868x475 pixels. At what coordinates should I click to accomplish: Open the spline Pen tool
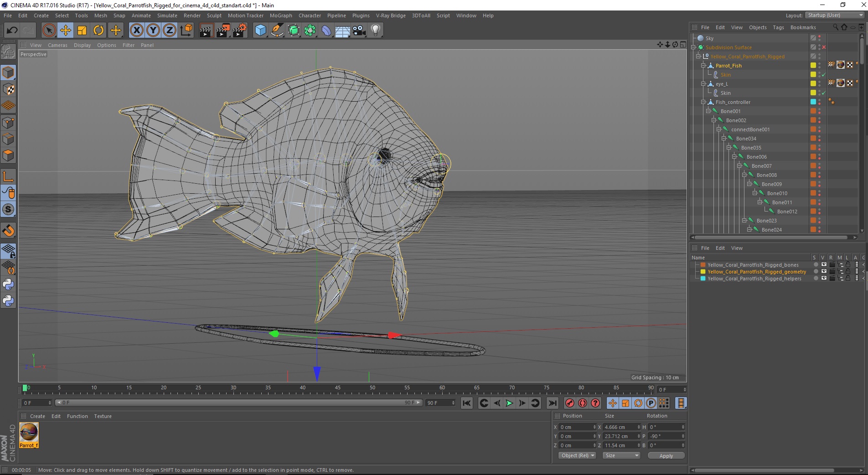point(277,31)
